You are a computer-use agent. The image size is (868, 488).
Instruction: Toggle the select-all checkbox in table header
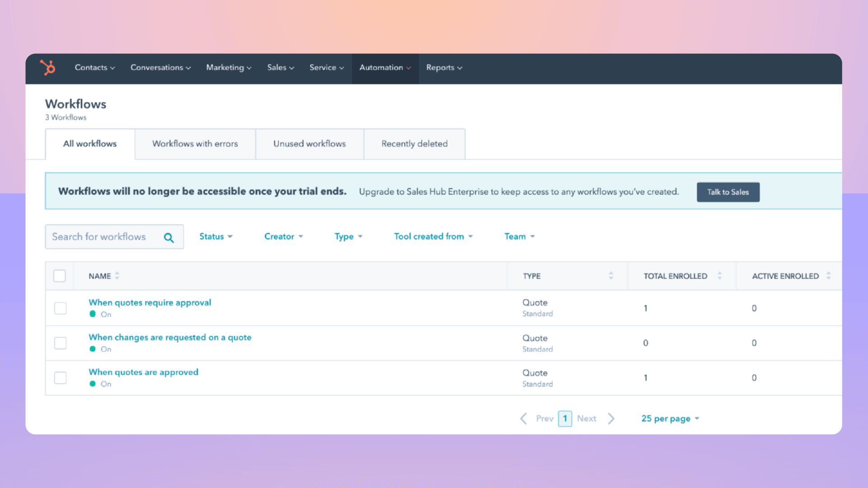tap(60, 275)
